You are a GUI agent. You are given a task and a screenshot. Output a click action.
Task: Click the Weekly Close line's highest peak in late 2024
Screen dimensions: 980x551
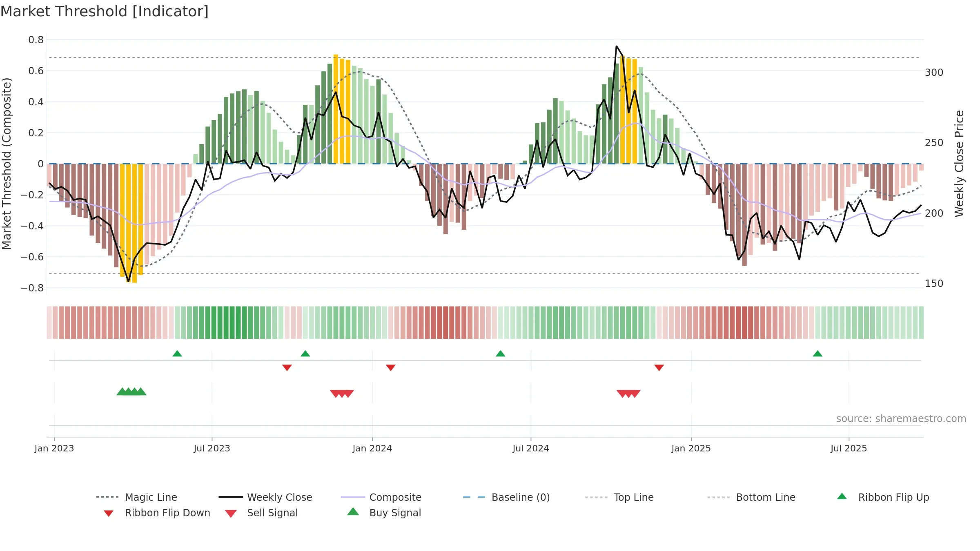(617, 46)
